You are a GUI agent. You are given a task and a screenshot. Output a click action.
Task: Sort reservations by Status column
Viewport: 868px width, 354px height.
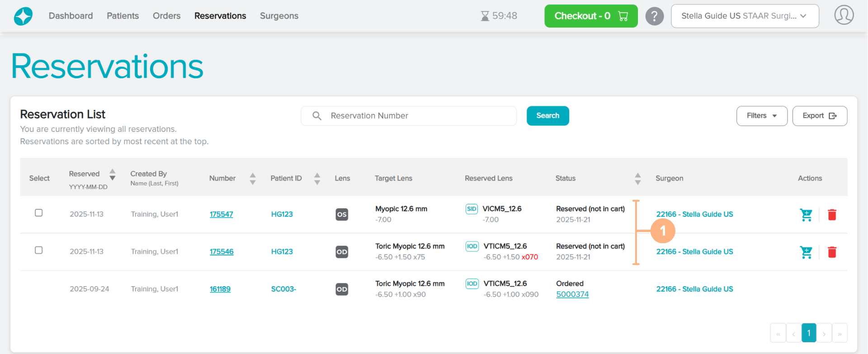click(637, 179)
